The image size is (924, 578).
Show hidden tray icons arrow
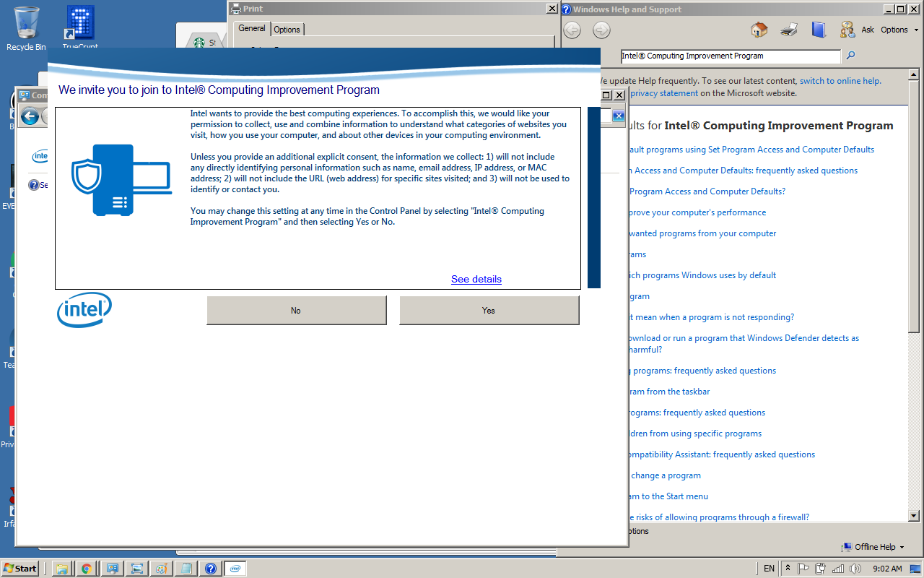coord(788,569)
